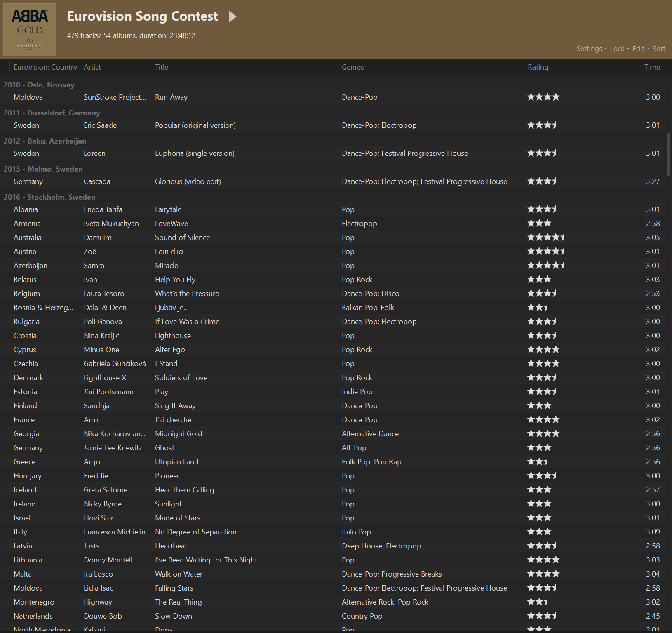Sort by Eurovision: Country column header
Screen dimensions: 672x633
tap(45, 67)
